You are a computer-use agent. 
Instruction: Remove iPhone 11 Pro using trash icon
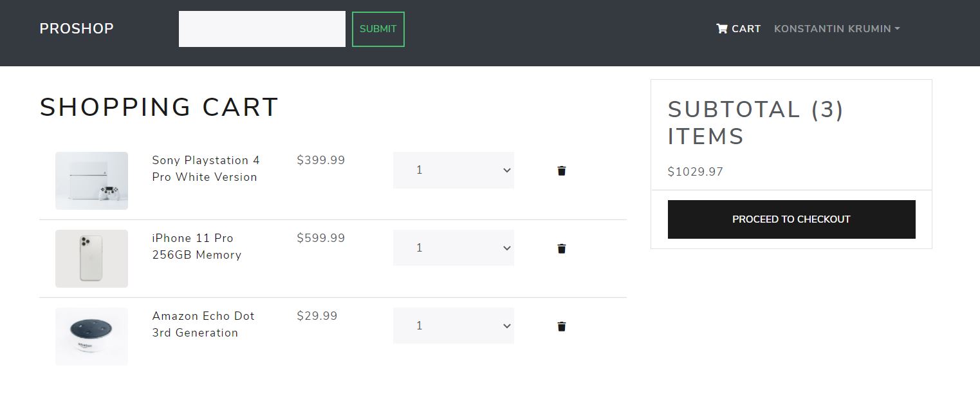coord(562,248)
